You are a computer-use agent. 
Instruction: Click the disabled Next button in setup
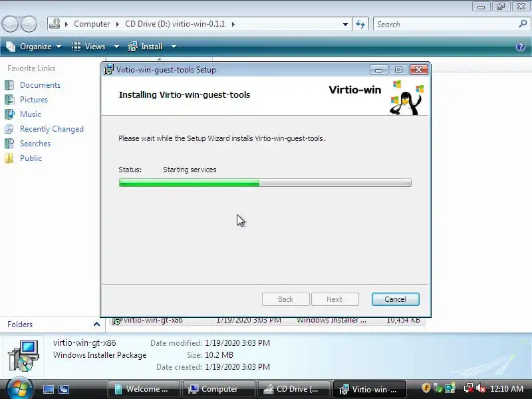tap(335, 299)
